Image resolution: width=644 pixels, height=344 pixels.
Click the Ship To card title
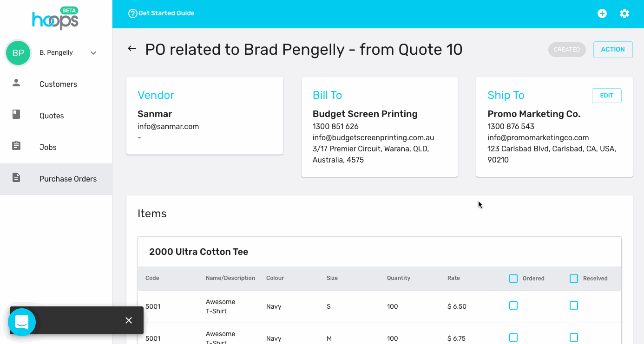click(506, 95)
